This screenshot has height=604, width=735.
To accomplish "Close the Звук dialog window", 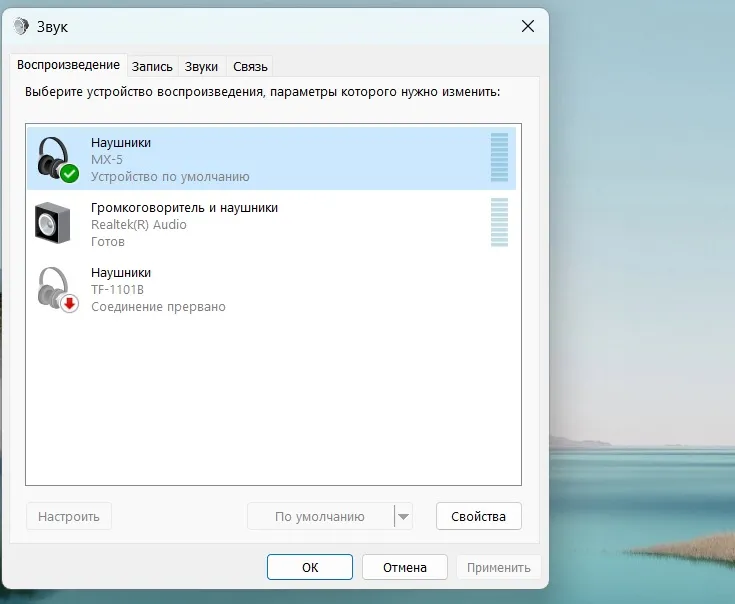I will [528, 26].
